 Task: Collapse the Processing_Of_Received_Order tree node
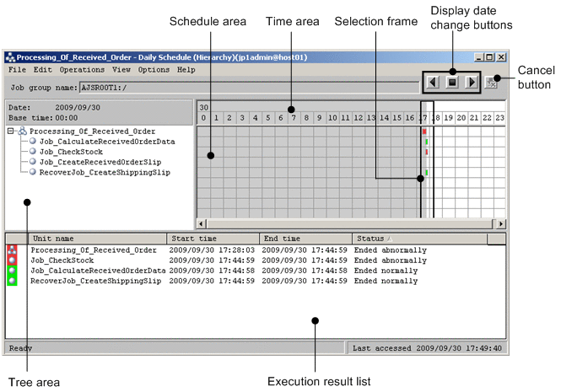[x=9, y=132]
